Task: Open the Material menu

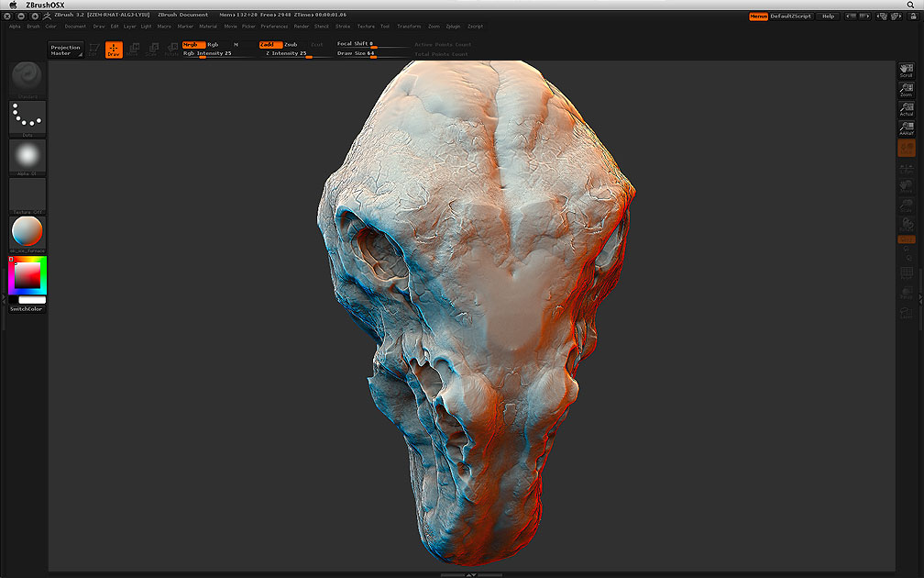Action: click(208, 27)
